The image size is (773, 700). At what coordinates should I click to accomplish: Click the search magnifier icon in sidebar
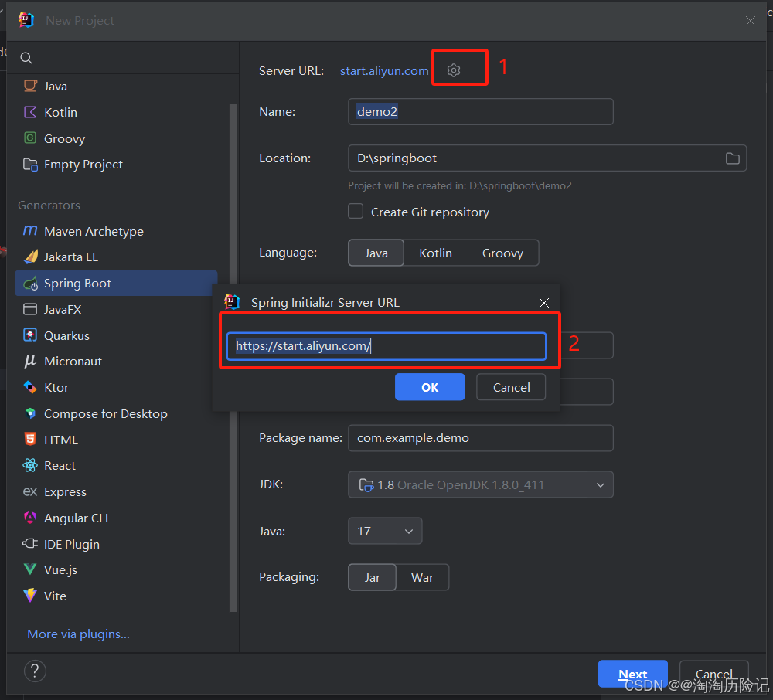click(x=26, y=58)
